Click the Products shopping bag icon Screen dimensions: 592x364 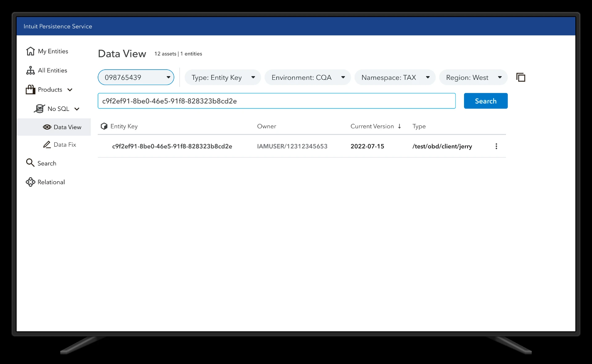click(x=31, y=89)
